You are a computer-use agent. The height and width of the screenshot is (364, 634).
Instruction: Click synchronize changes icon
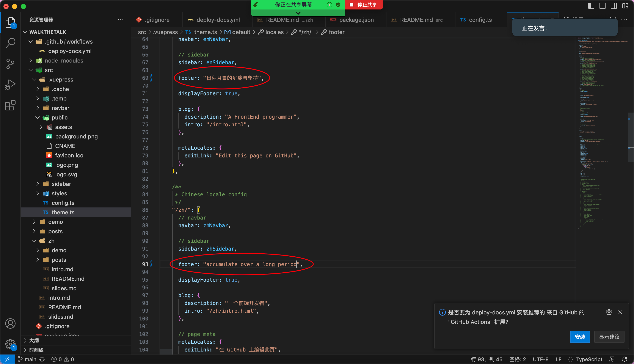42,359
